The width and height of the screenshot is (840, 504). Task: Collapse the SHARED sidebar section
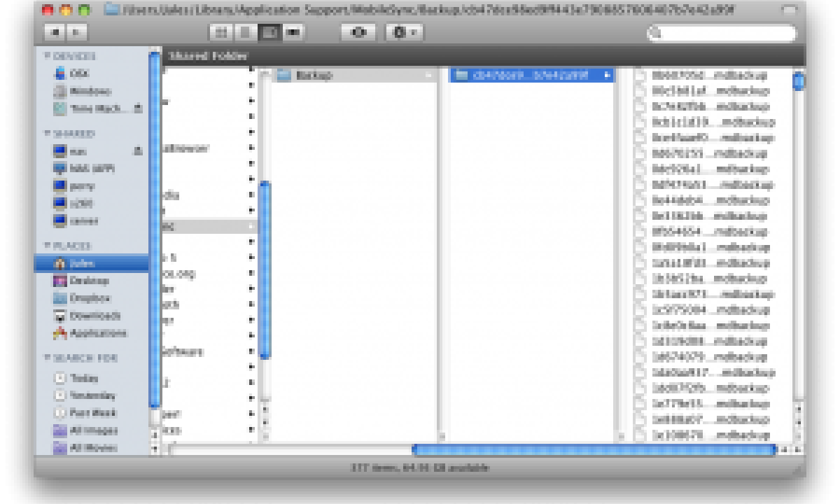[48, 134]
